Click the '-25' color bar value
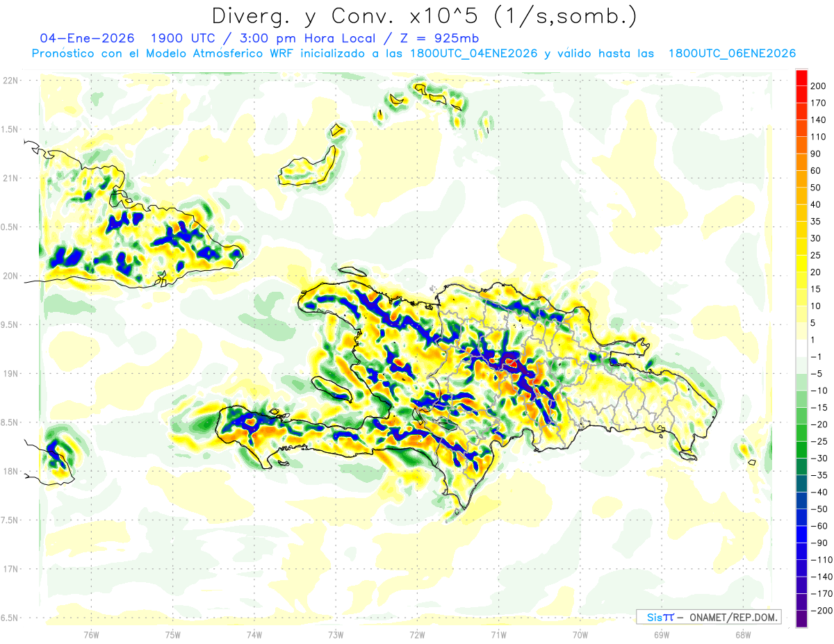Screen dimensions: 834x644 click(819, 441)
